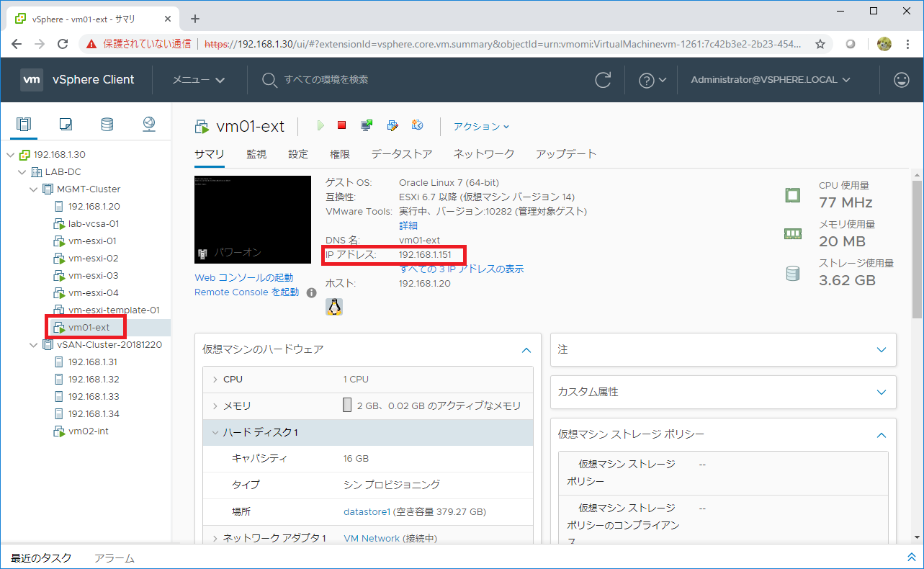Screen dimensions: 924x569
Task: Click the smiley feedback icon
Action: pyautogui.click(x=902, y=80)
